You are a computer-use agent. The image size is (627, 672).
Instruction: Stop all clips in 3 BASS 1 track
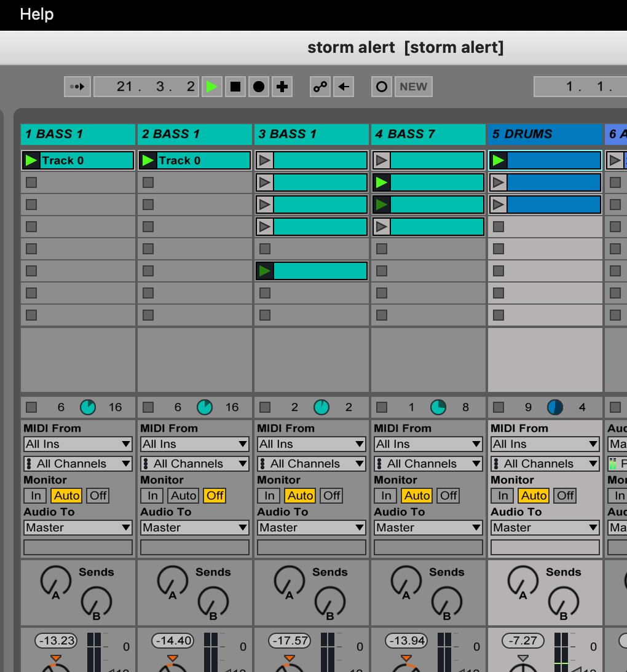[265, 407]
